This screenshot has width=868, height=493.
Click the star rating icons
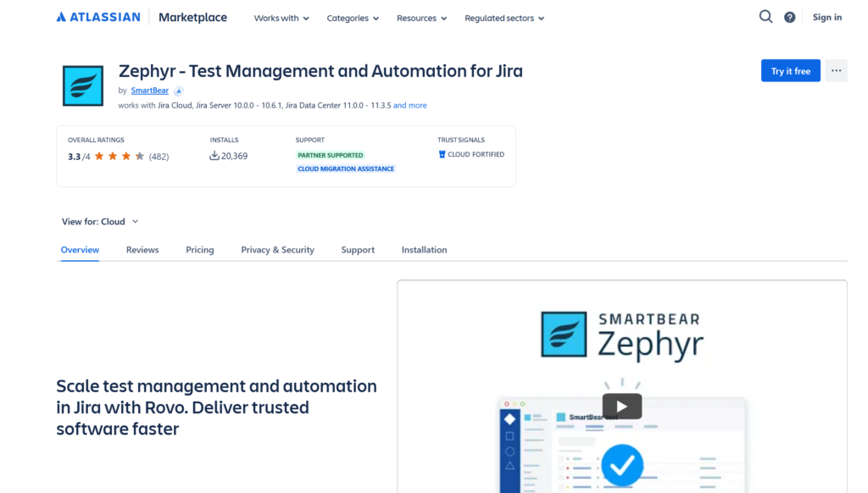click(x=119, y=156)
